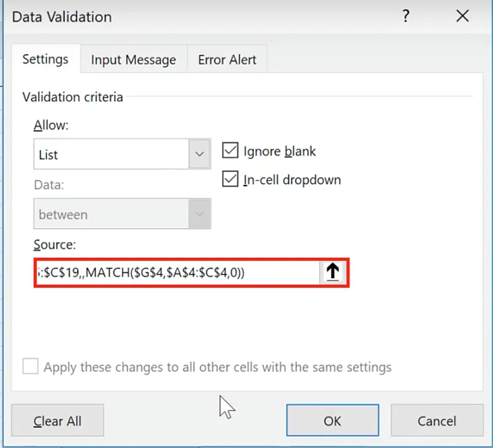This screenshot has height=448, width=493.
Task: Open help with the question mark icon
Action: pos(405,17)
